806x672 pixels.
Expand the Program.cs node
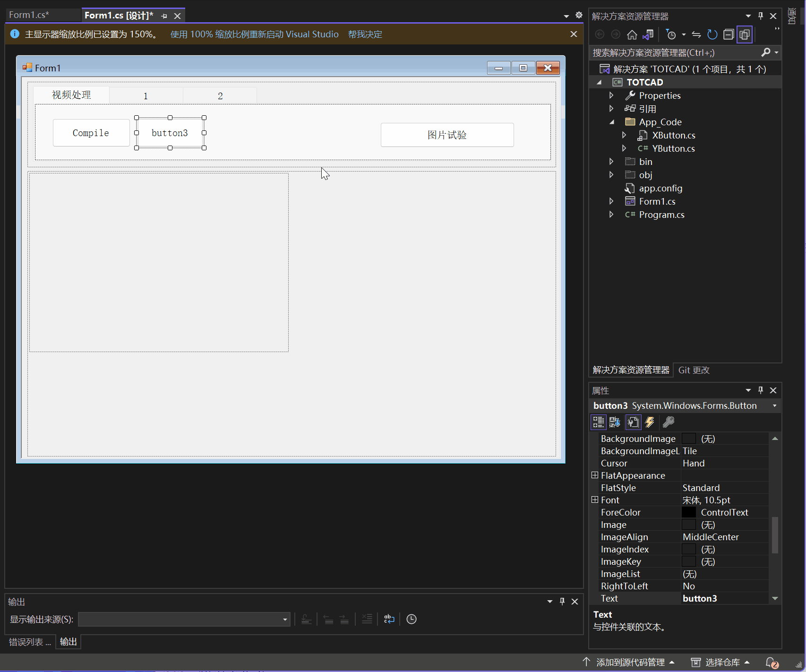coord(611,215)
